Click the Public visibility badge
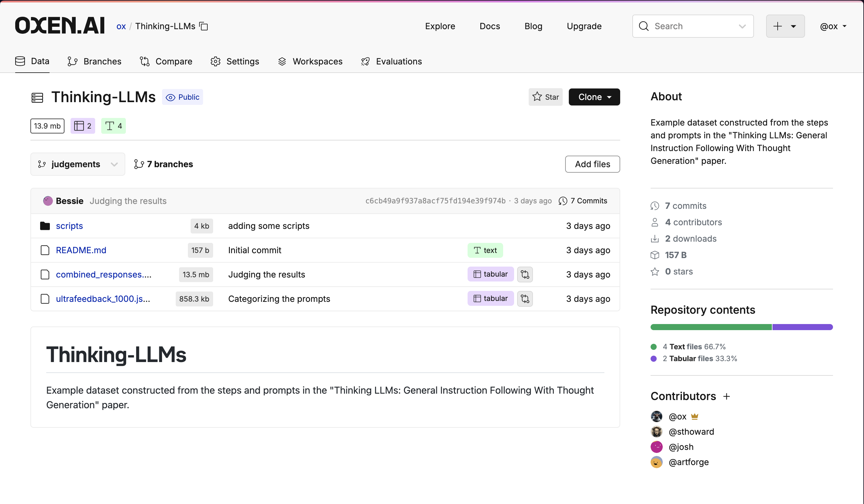The height and width of the screenshot is (504, 864). click(x=182, y=97)
